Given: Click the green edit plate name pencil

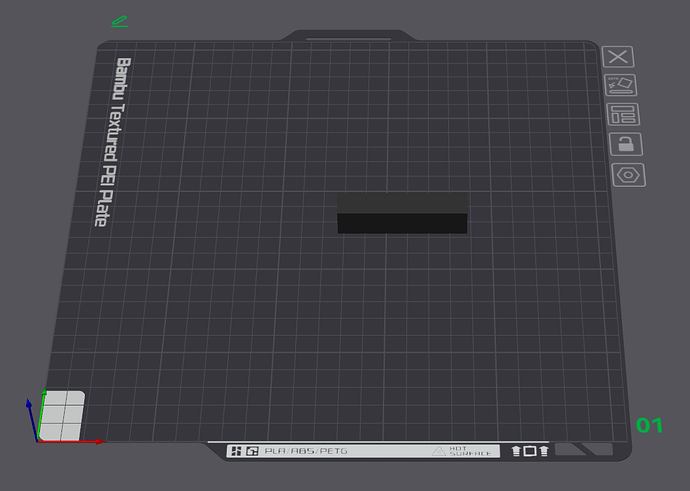Looking at the screenshot, I should (x=120, y=20).
